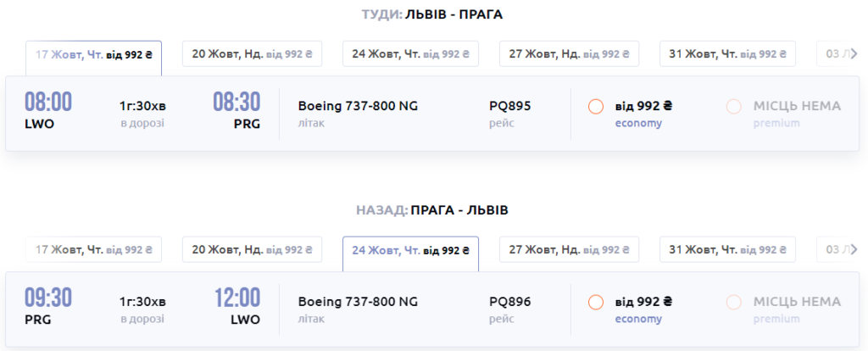Choose return date 27 Жовт, Нд.
The height and width of the screenshot is (351, 868).
(569, 250)
